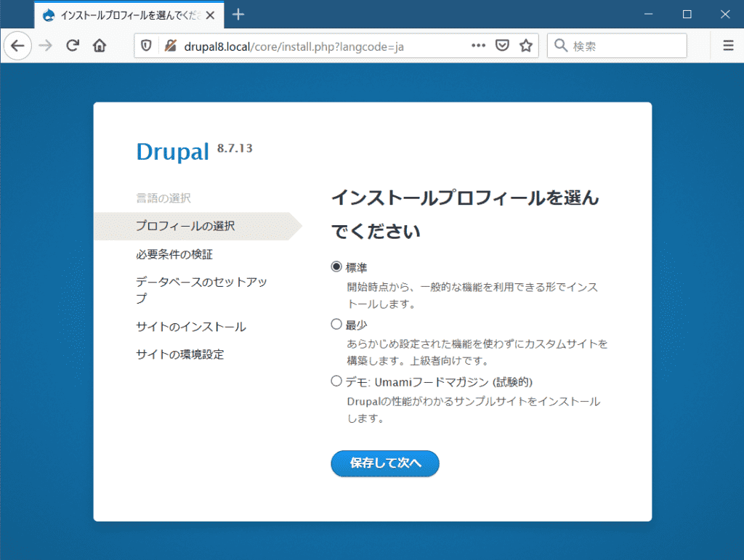Click the 8.7.13 version number

[235, 148]
